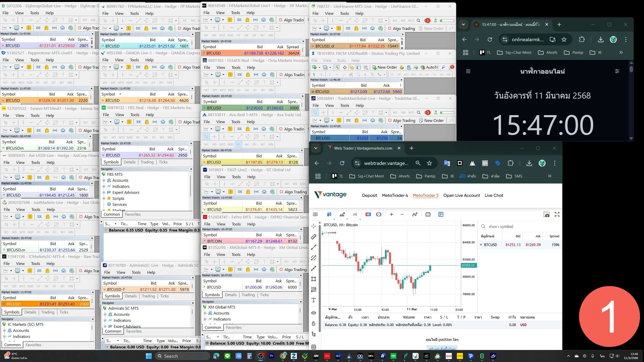Viewport: 644px width, 362px height.
Task: Open settings sliders icon on online clock page
Action: [x=617, y=71]
